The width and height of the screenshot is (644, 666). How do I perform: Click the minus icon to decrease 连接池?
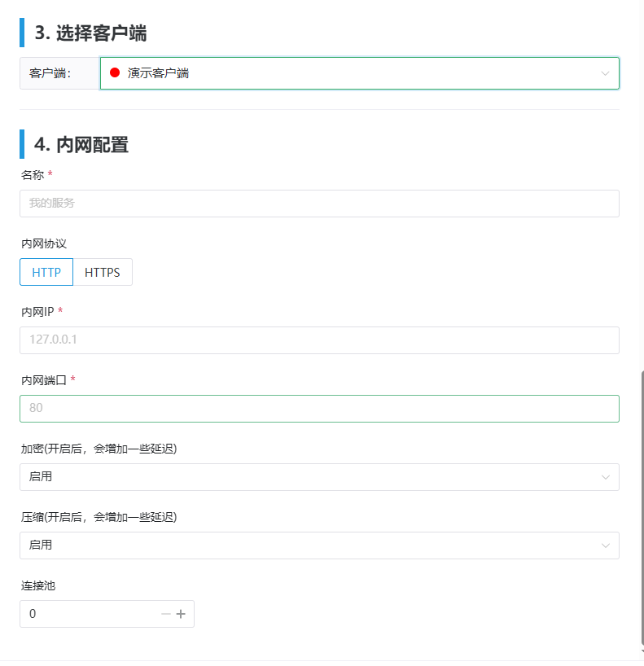[164, 614]
